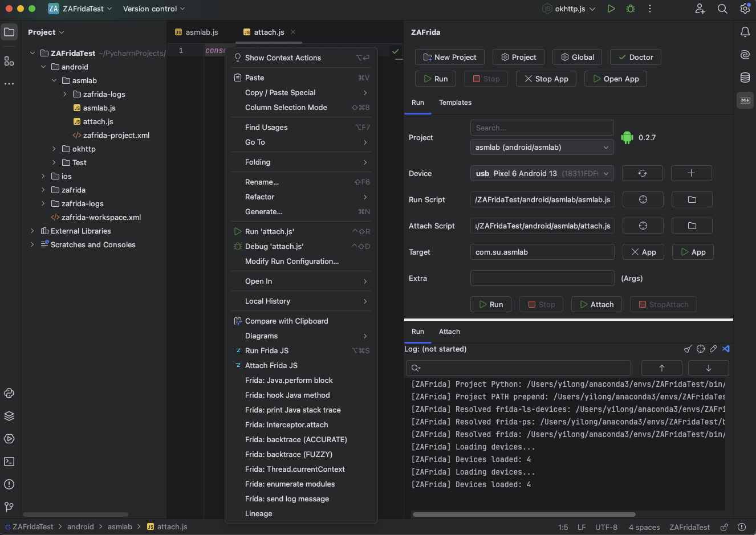Clear the log with the broom icon
756x535 pixels.
[688, 349]
